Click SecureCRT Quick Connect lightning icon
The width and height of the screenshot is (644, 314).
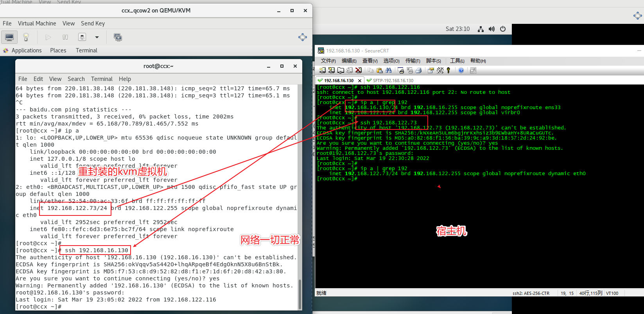point(332,70)
